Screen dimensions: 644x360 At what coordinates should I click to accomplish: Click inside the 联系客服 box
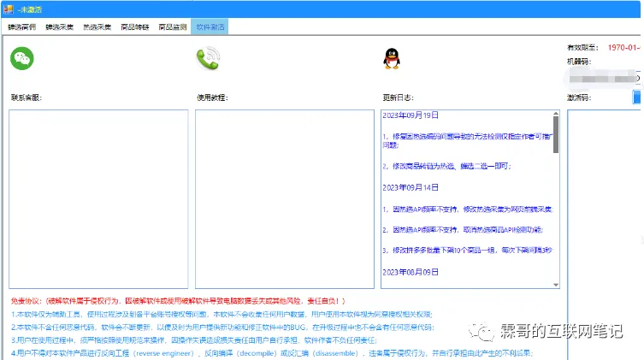point(98,198)
